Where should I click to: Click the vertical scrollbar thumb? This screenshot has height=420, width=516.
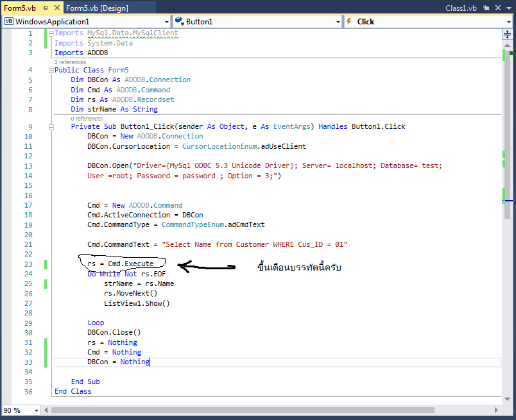pos(507,135)
